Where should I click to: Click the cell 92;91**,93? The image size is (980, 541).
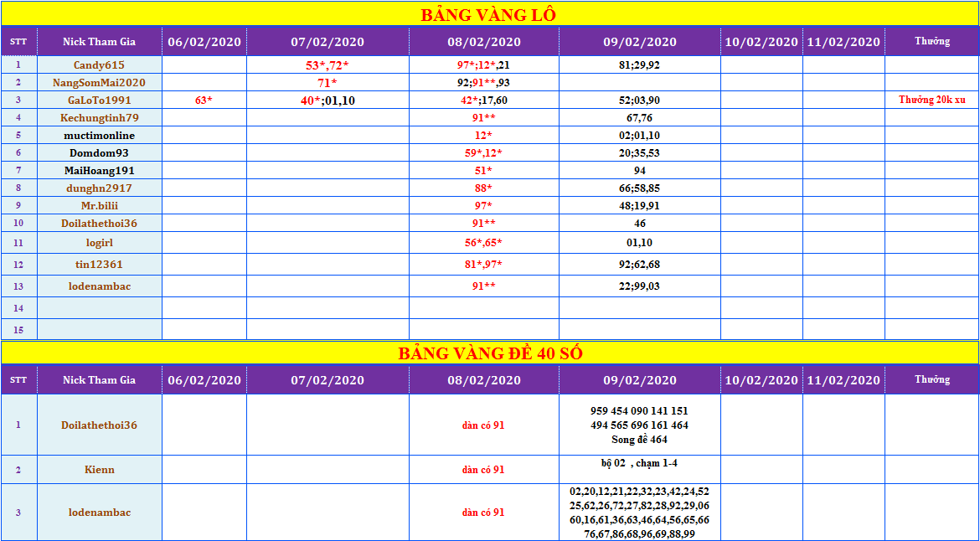pos(484,82)
